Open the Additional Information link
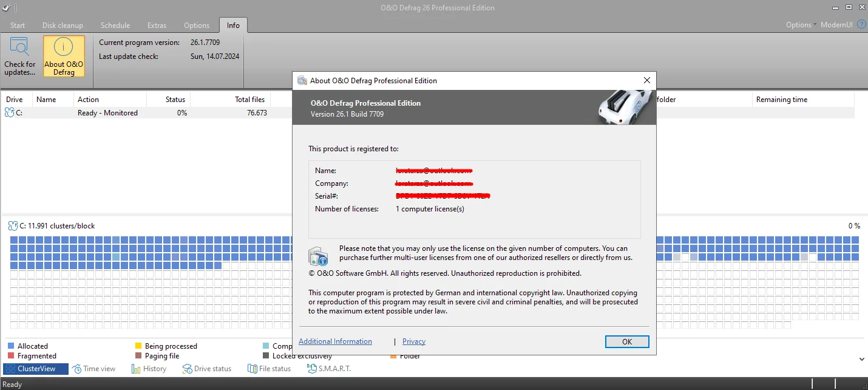The image size is (868, 390). coord(335,341)
